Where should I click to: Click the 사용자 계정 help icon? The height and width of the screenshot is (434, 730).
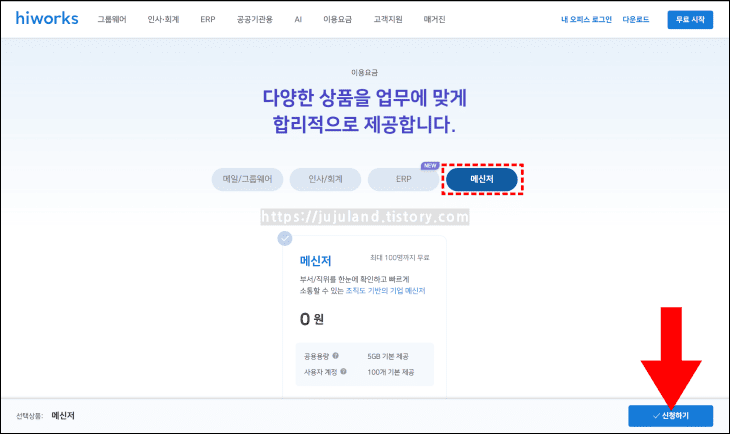[x=344, y=372]
